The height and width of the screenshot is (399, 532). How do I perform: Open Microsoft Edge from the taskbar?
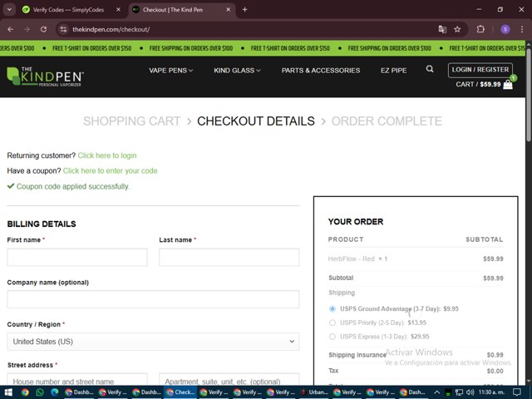[54, 392]
